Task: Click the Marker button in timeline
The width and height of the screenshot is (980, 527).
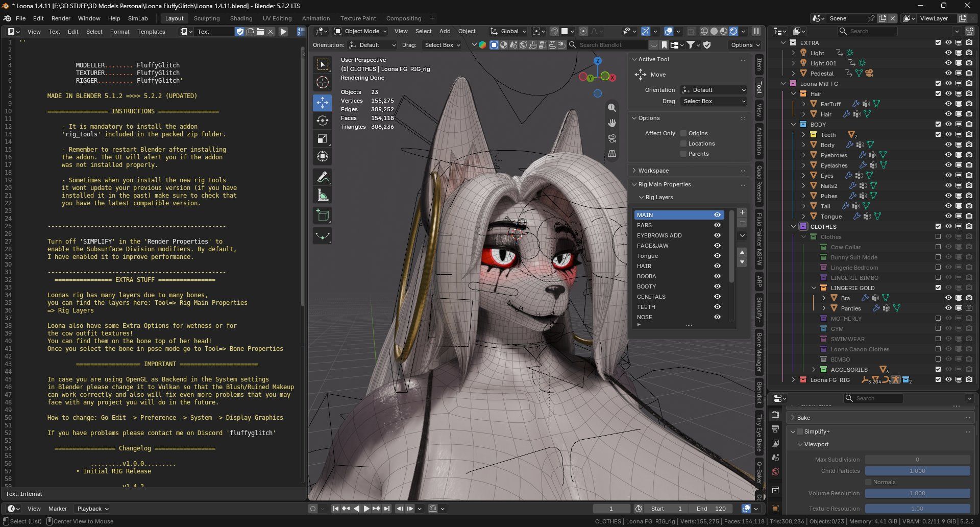Action: 58,509
